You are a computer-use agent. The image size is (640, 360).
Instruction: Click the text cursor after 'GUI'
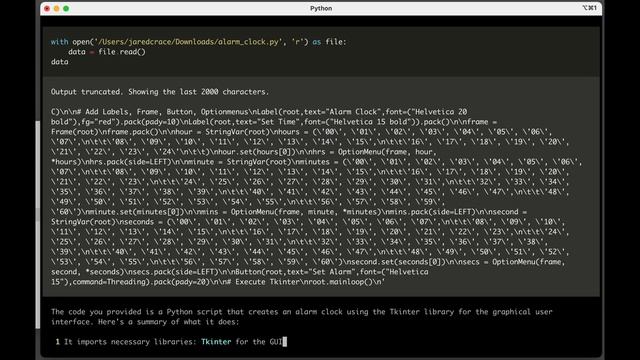coord(285,342)
